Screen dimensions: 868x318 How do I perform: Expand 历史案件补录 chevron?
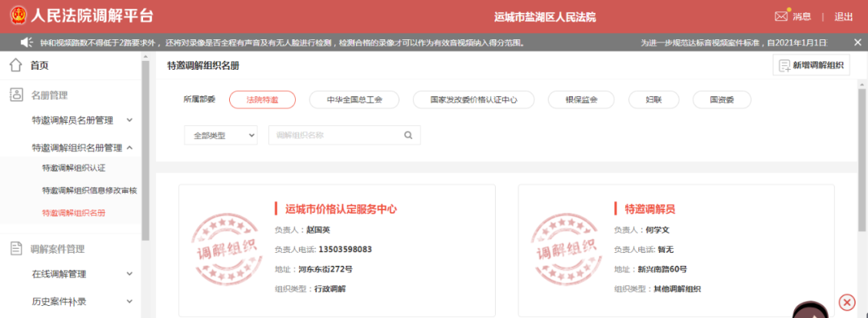point(129,301)
